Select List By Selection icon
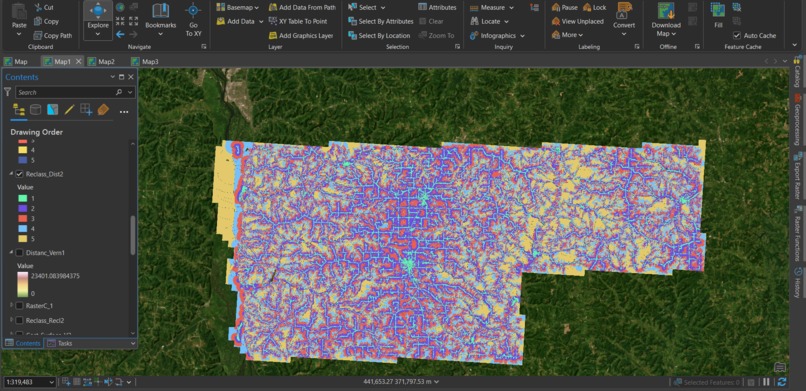Screen dimensions: 806x391 click(52, 109)
